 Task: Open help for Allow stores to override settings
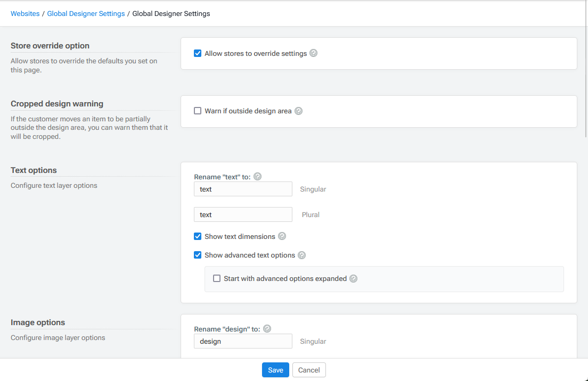pos(314,53)
